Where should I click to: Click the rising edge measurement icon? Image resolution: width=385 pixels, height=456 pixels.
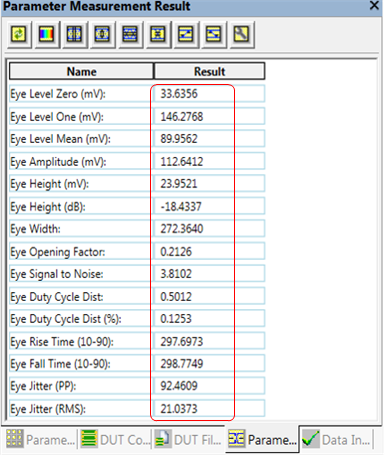(x=186, y=34)
